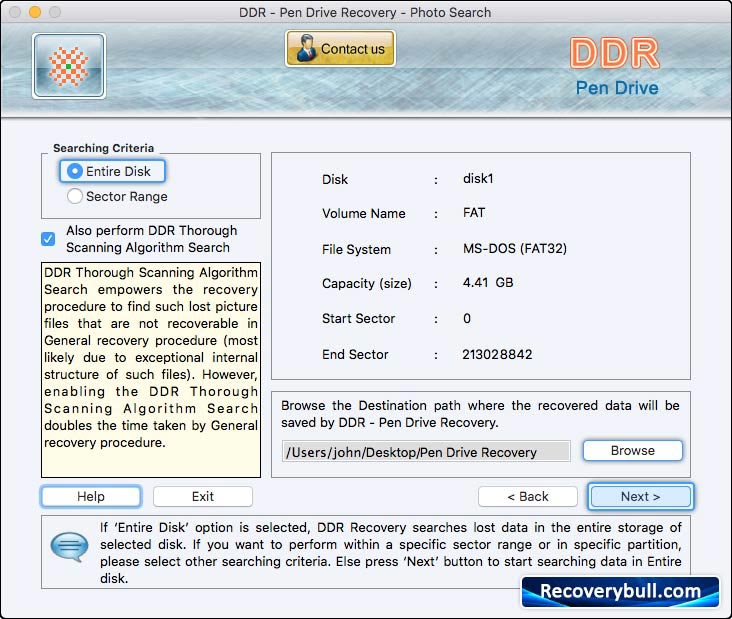Viewport: 732px width, 619px height.
Task: Click the Exit button
Action: coord(203,496)
